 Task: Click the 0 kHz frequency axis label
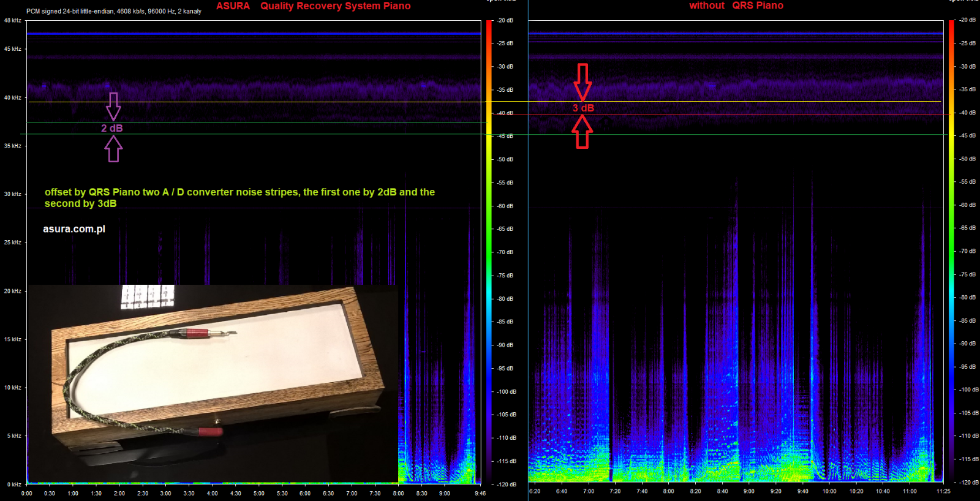(x=14, y=484)
